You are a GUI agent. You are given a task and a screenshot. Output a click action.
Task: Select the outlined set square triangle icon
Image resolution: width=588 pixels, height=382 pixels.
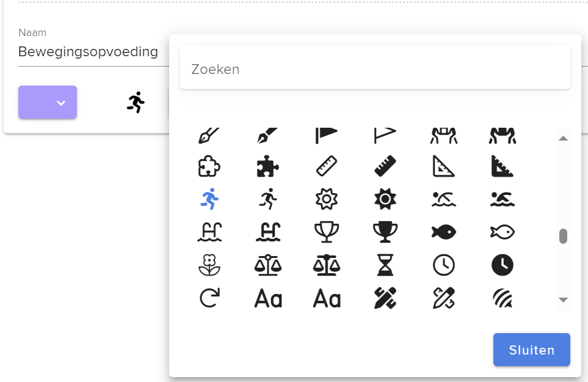[444, 166]
